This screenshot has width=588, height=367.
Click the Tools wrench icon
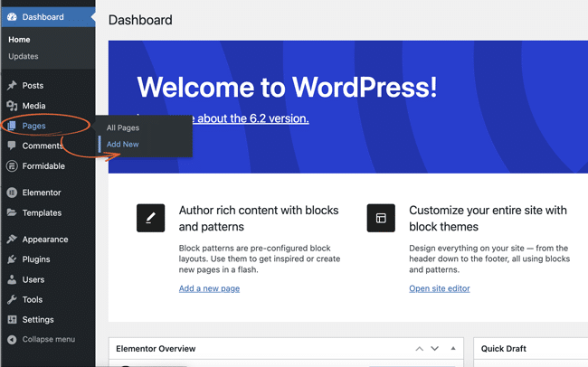(12, 299)
